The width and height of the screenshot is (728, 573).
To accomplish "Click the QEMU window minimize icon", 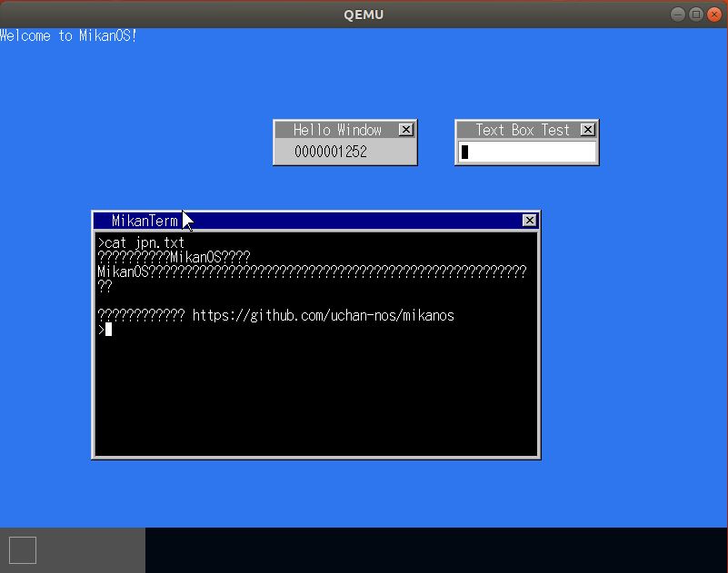I will coord(677,14).
